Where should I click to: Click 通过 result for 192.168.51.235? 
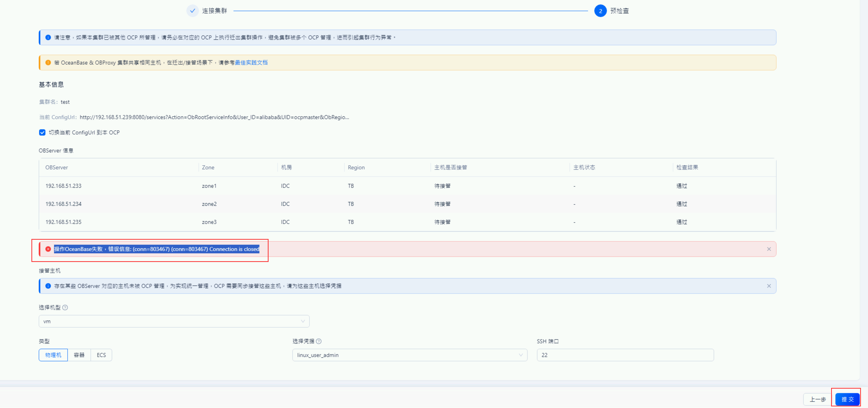681,222
